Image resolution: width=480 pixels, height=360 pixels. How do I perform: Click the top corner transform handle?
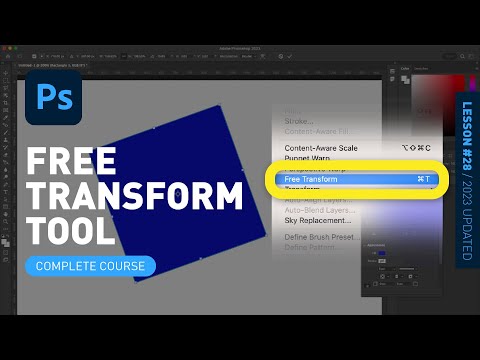[x=219, y=105]
